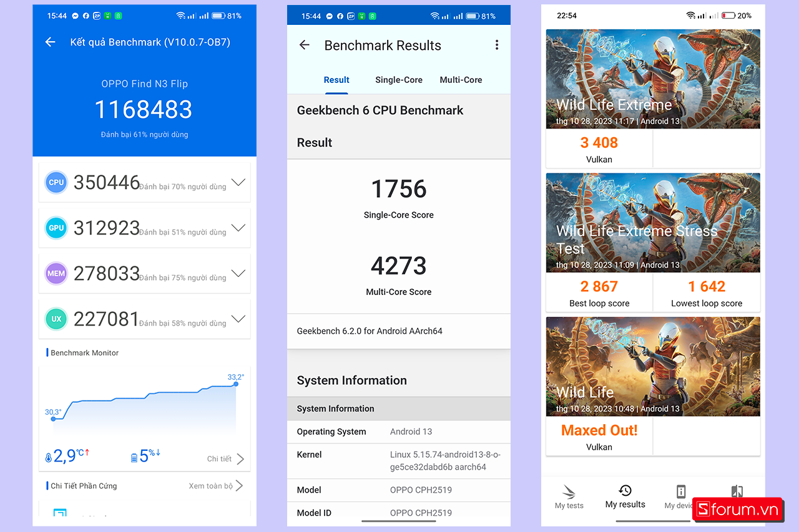
Task: Tap the System Information section header
Action: click(x=351, y=380)
